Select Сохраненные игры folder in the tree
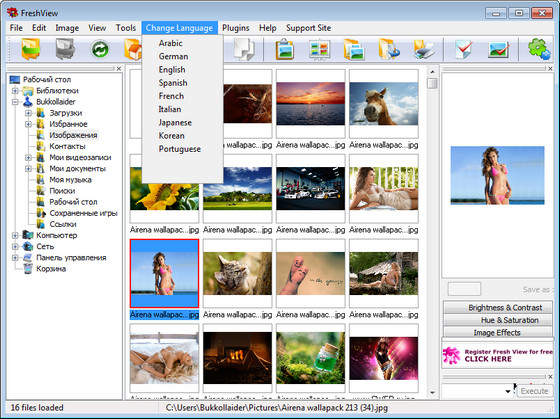Screen dimensions: 560x419 click(x=83, y=213)
